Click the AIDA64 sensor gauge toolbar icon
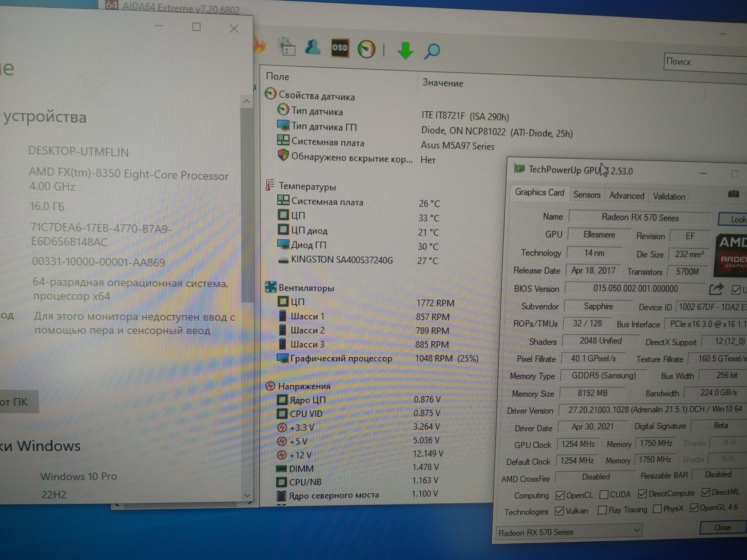The height and width of the screenshot is (560, 747). pyautogui.click(x=366, y=49)
